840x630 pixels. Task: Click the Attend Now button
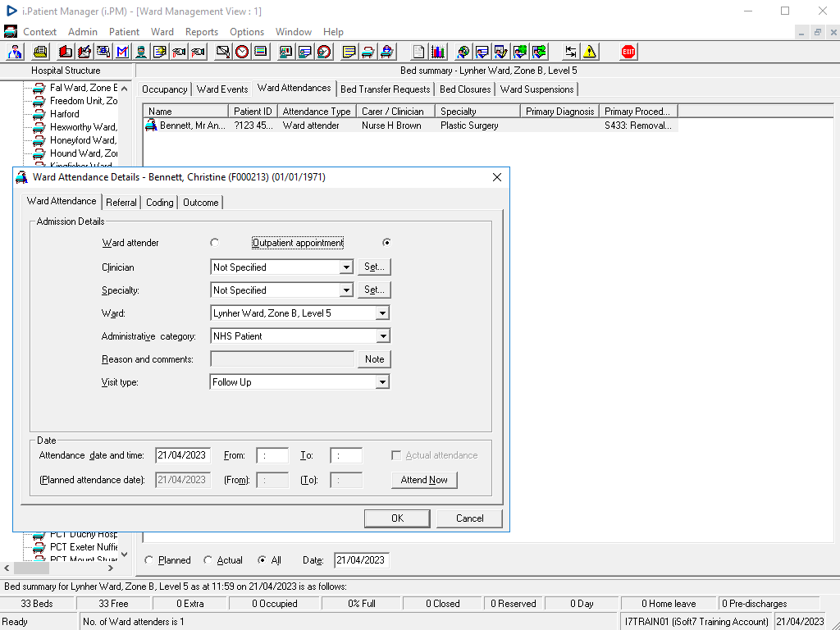(424, 480)
